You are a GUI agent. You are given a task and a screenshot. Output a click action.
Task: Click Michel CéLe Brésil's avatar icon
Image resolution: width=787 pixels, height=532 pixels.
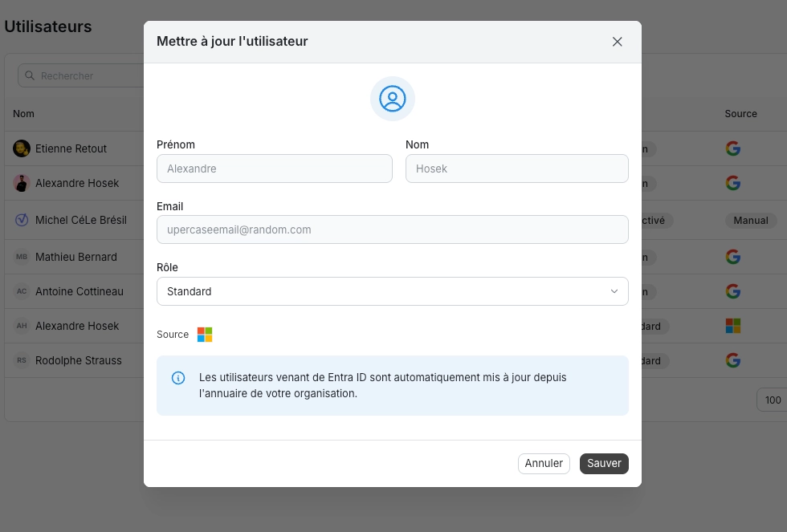22,220
